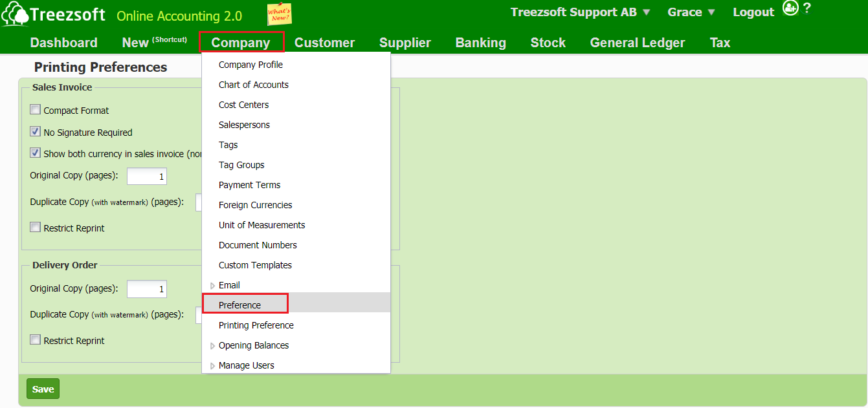Log out via Logout link

(x=753, y=12)
